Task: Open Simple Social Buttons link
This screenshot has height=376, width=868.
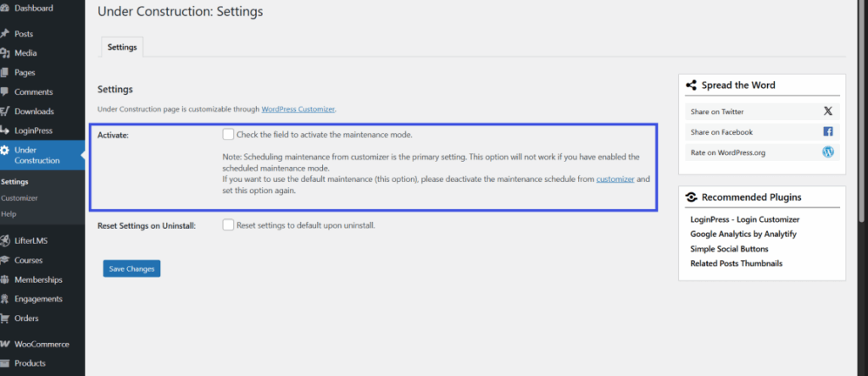Action: [729, 249]
